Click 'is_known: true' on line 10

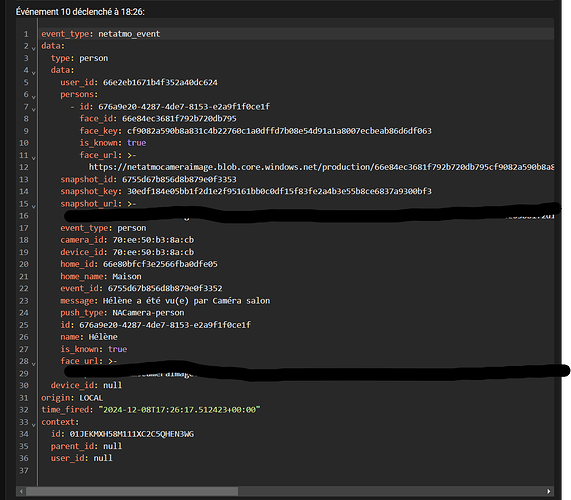pyautogui.click(x=113, y=143)
